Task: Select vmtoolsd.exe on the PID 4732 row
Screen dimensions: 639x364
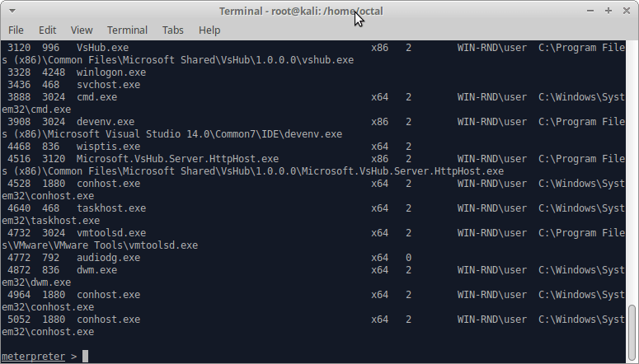Action: click(x=111, y=233)
